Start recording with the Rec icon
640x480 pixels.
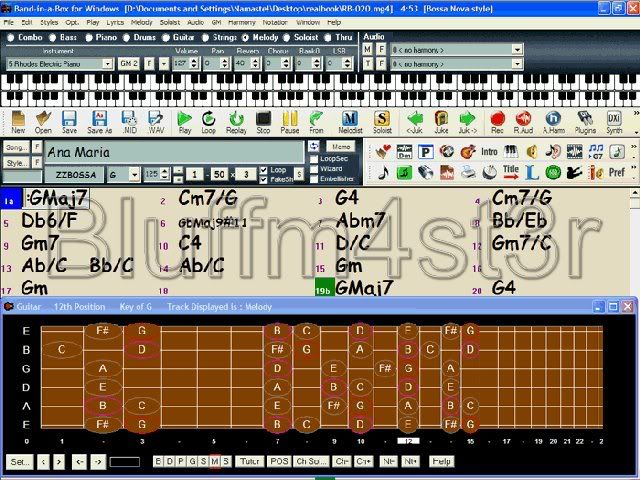[497, 122]
